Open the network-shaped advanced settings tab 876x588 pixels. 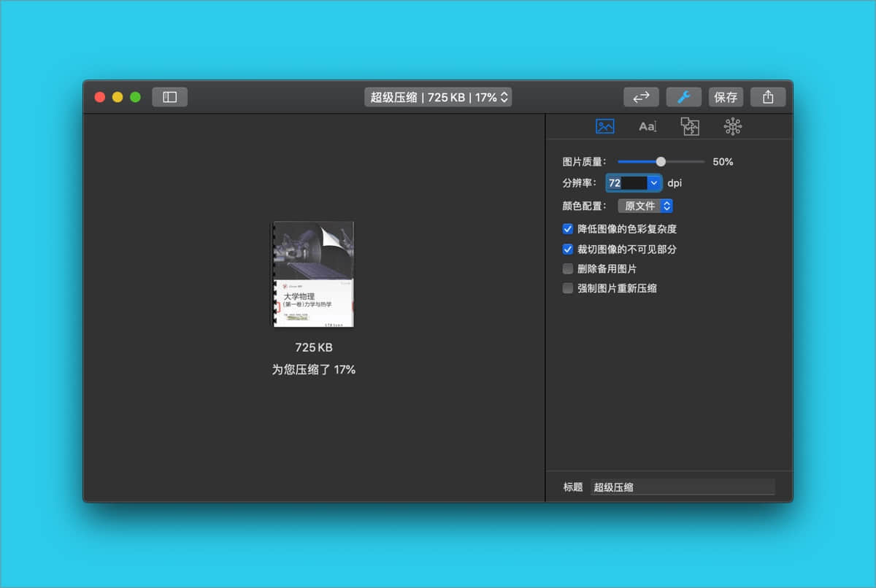[732, 126]
